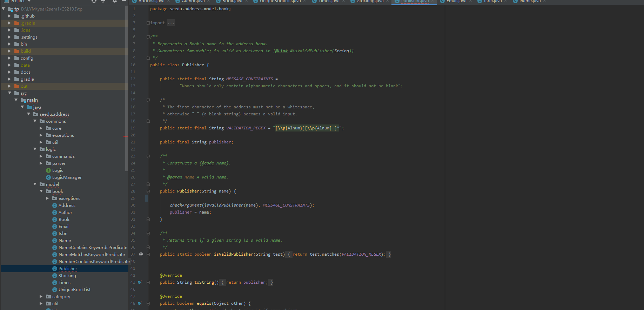
Task: Collapse the model package
Action: tap(35, 184)
